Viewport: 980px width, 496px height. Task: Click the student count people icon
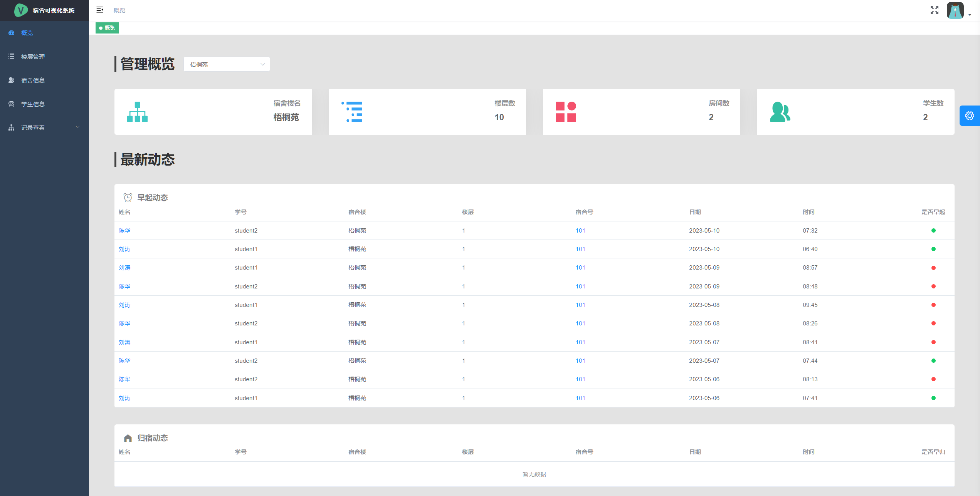click(780, 112)
